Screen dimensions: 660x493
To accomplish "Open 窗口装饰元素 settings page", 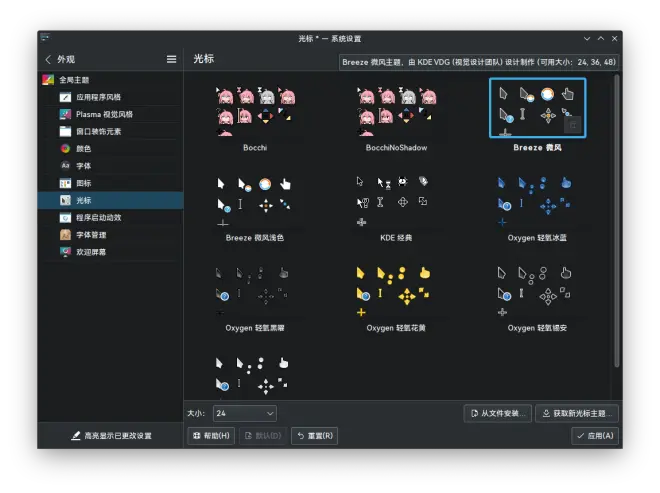I will click(x=98, y=131).
